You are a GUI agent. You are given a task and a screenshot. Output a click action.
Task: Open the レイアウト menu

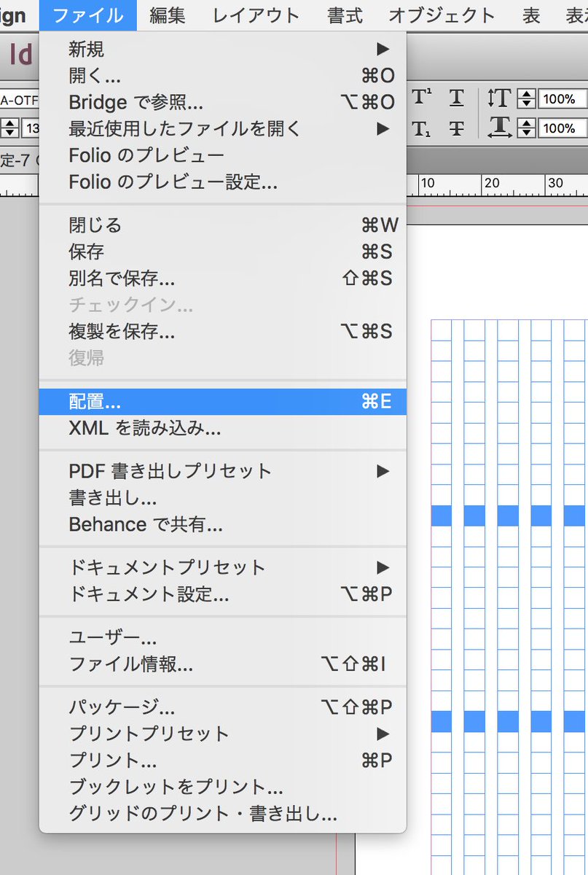256,15
